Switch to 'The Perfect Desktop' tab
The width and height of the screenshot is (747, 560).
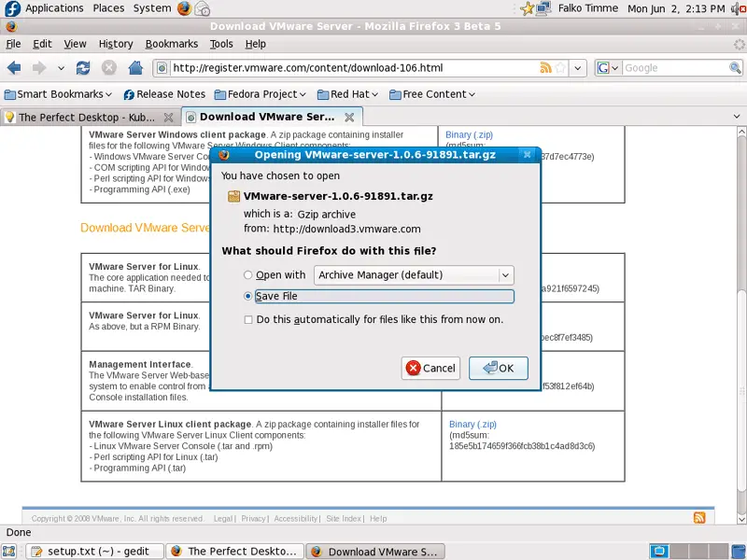click(x=91, y=118)
